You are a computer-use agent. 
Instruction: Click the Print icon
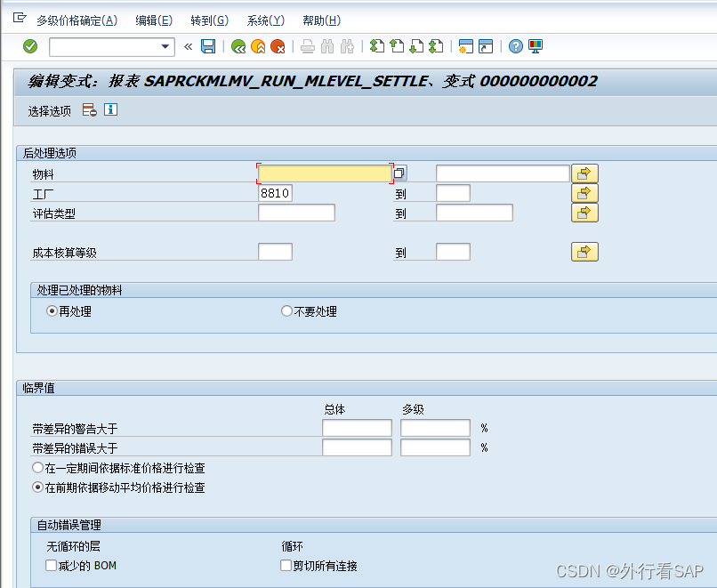308,46
